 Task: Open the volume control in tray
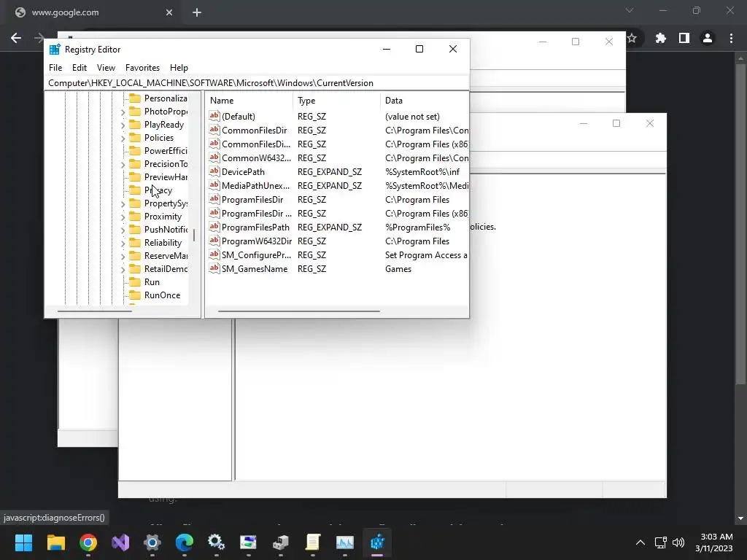[x=678, y=542]
